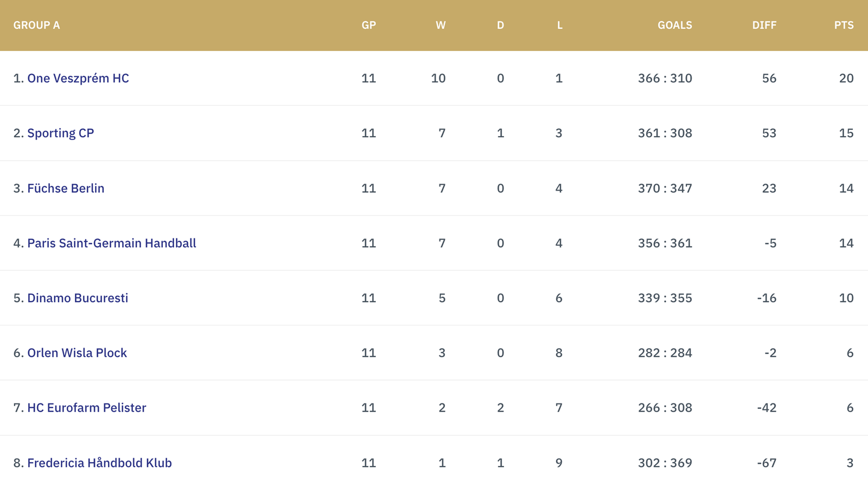Viewport: 868px width, 480px height.
Task: Click the GROUP A header label
Action: [36, 25]
